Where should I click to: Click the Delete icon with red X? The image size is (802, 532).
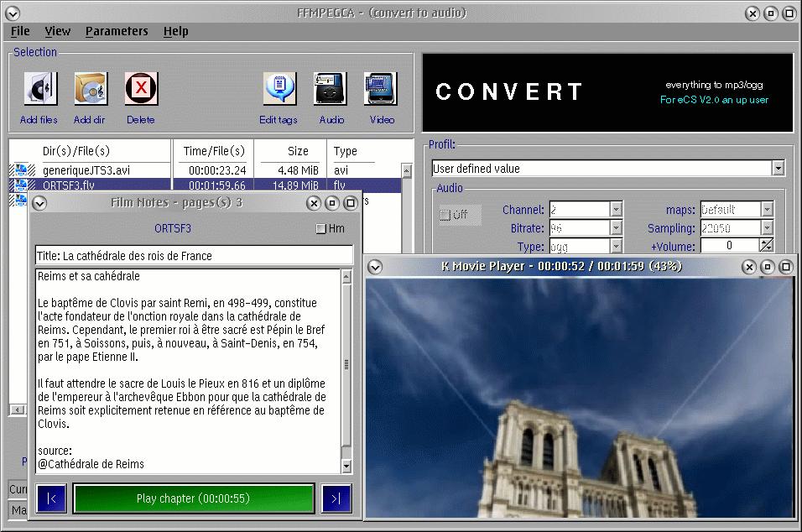(141, 89)
